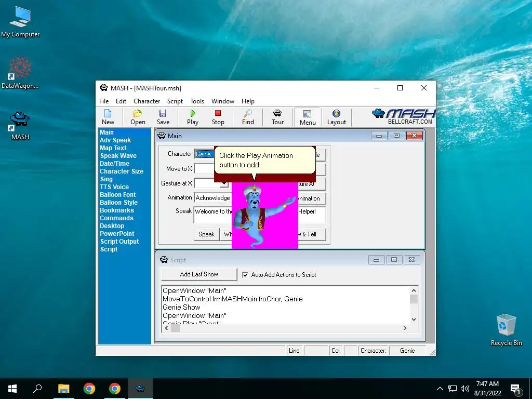Viewport: 532px width, 399px height.
Task: Start playback with the green Play icon
Action: tap(193, 117)
